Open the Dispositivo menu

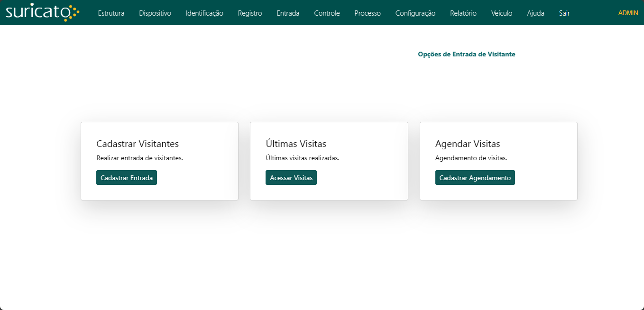coord(155,13)
